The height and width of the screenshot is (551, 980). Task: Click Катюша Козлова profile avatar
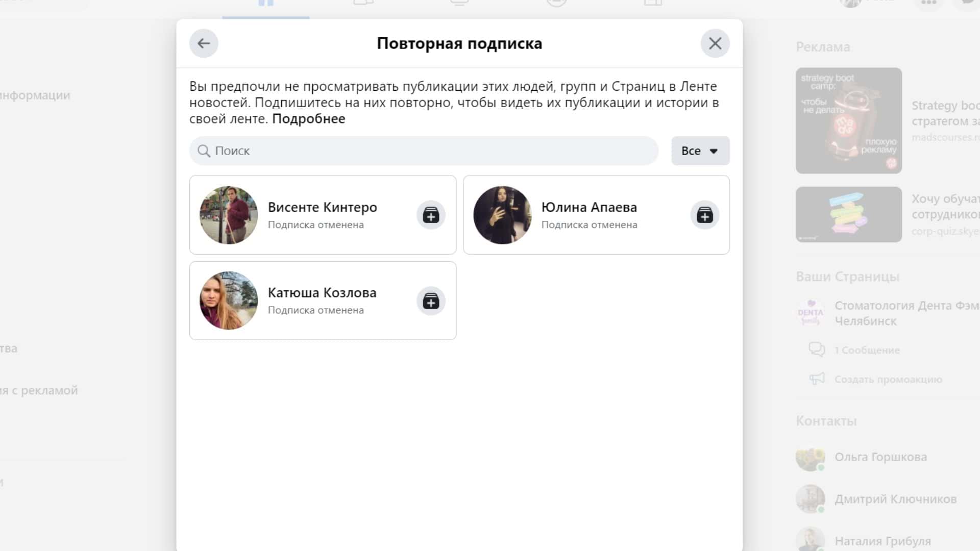(x=229, y=300)
